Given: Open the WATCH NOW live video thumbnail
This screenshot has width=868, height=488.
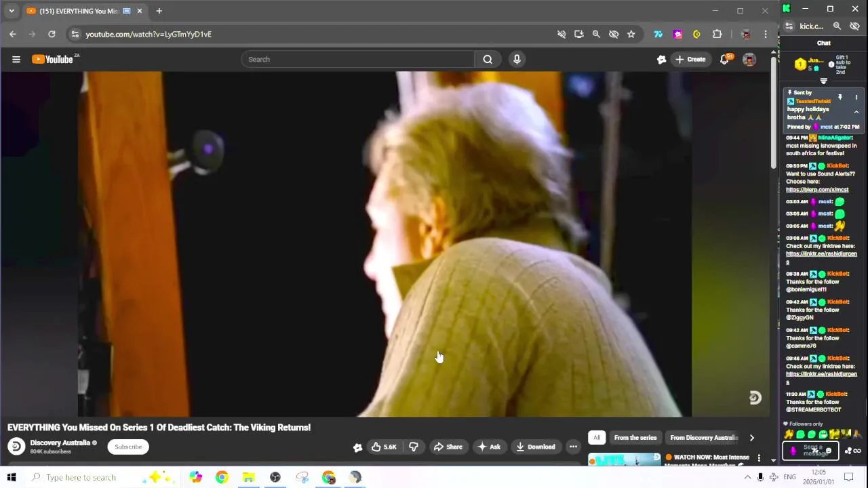Looking at the screenshot, I should (x=625, y=460).
